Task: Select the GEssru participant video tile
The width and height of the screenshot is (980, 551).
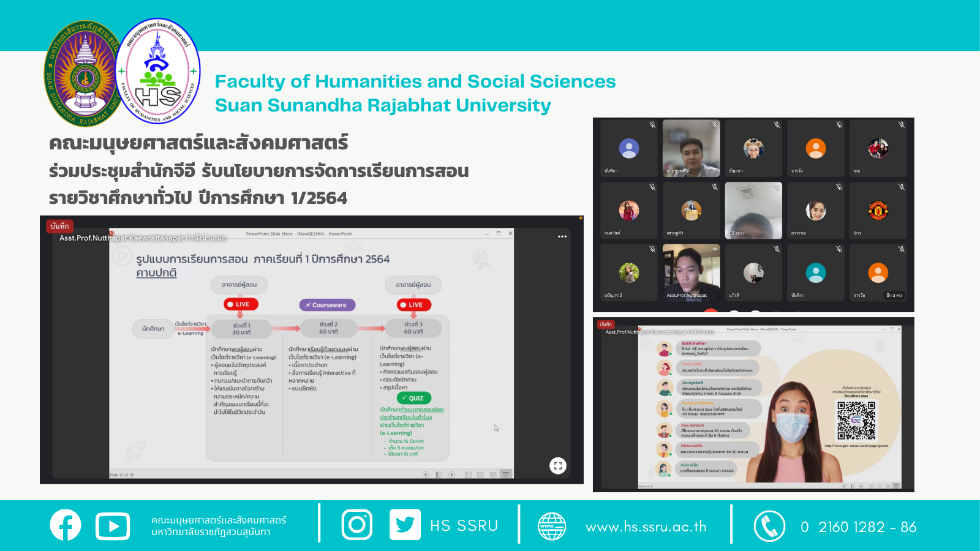Action: coord(753,211)
